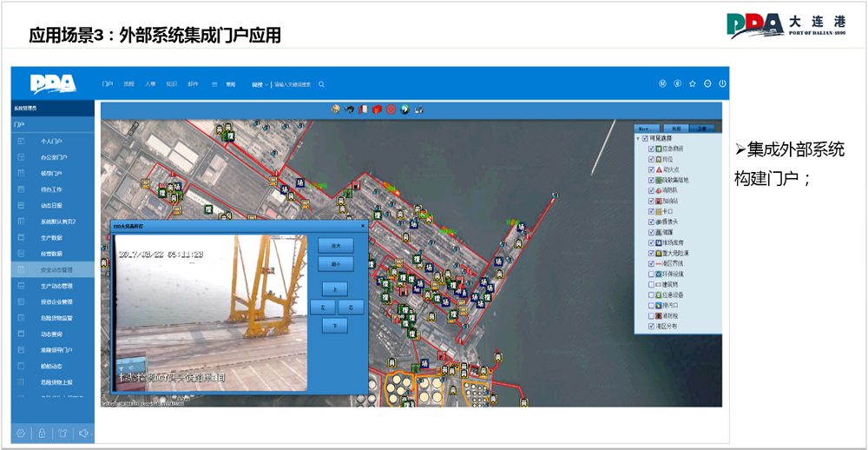
Task: Enable the 环保设施 layer checkbox
Action: (652, 274)
